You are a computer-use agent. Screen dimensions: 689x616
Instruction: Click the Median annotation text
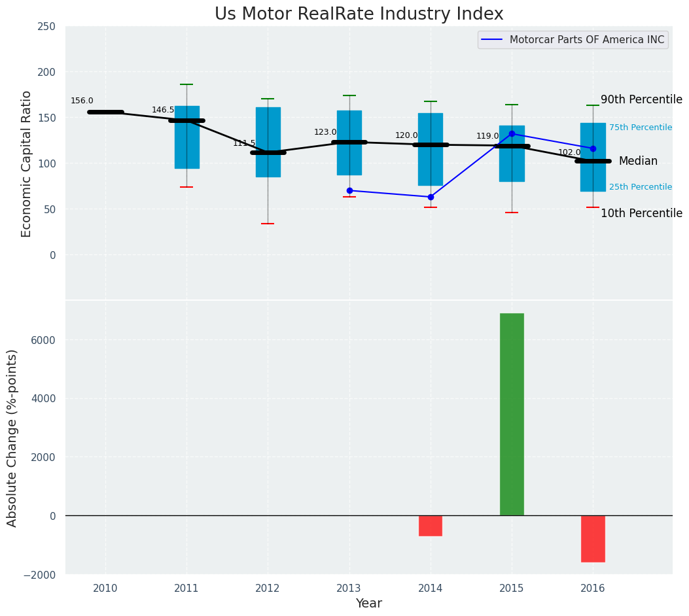click(638, 161)
